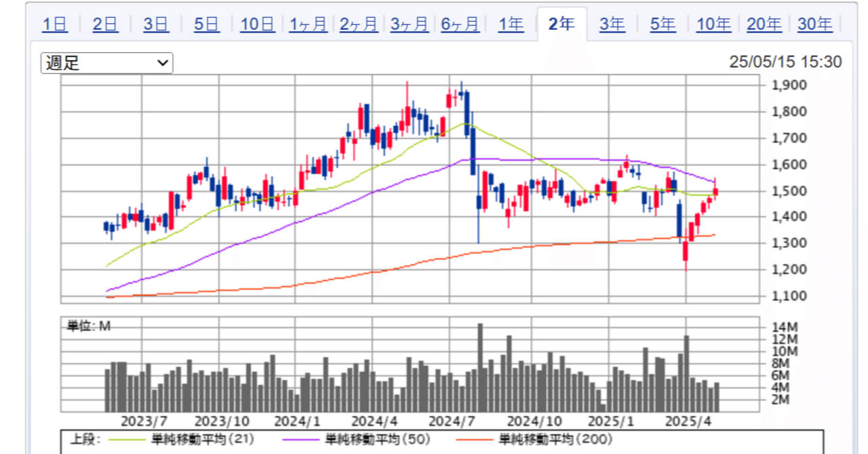Viewport: 868px width, 454px height.
Task: Click the 単位: M volume unit label
Action: (x=88, y=326)
